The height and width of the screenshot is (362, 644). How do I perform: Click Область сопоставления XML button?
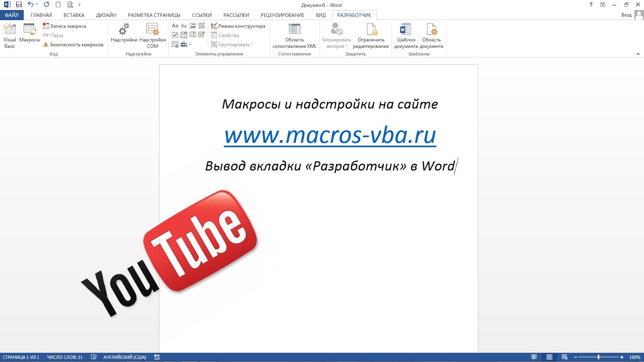(x=294, y=36)
